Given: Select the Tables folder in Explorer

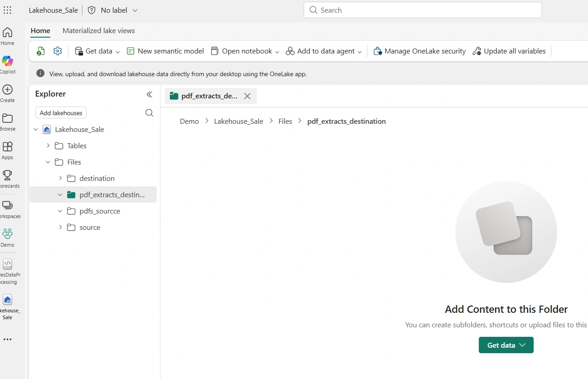Looking at the screenshot, I should pos(77,146).
